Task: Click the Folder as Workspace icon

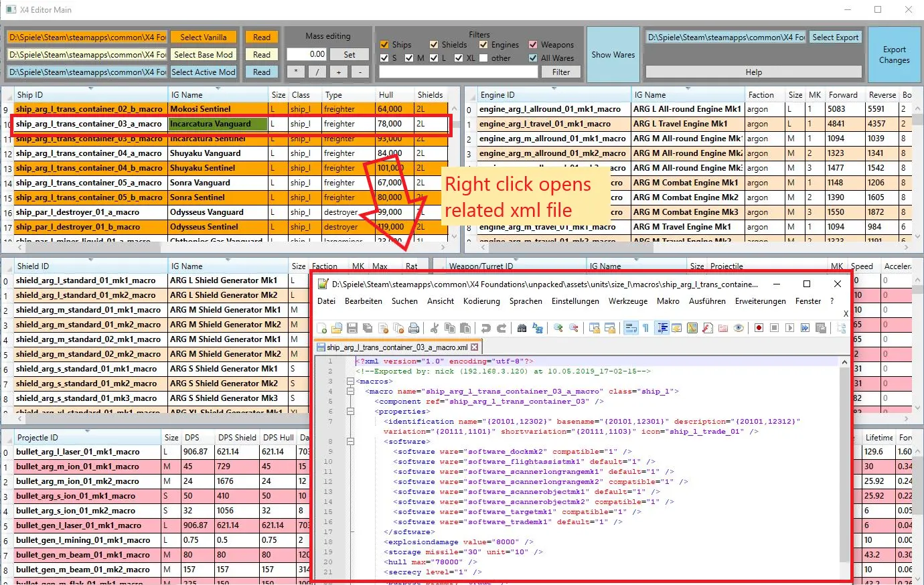Action: (722, 328)
